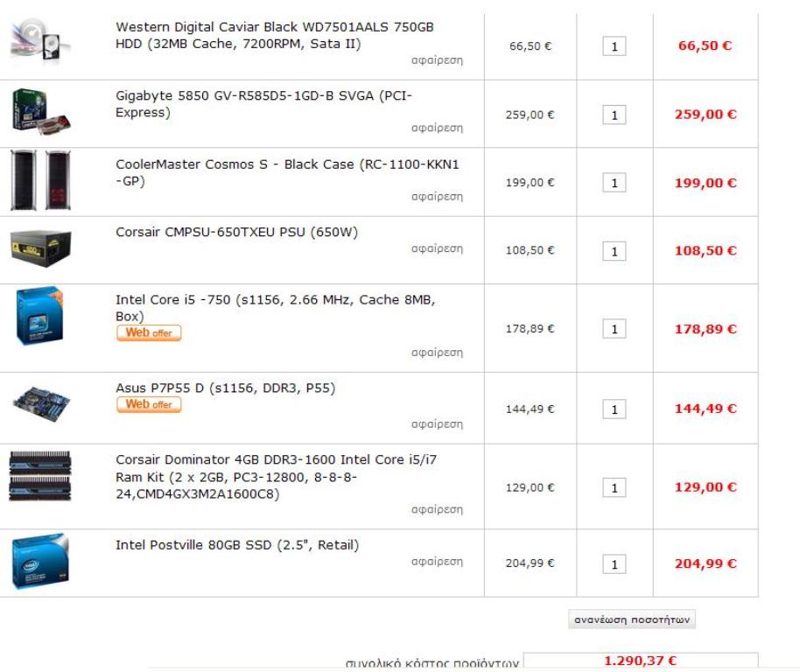800x672 pixels.
Task: Click the Web offer badge under Intel Core i5
Action: tap(149, 333)
